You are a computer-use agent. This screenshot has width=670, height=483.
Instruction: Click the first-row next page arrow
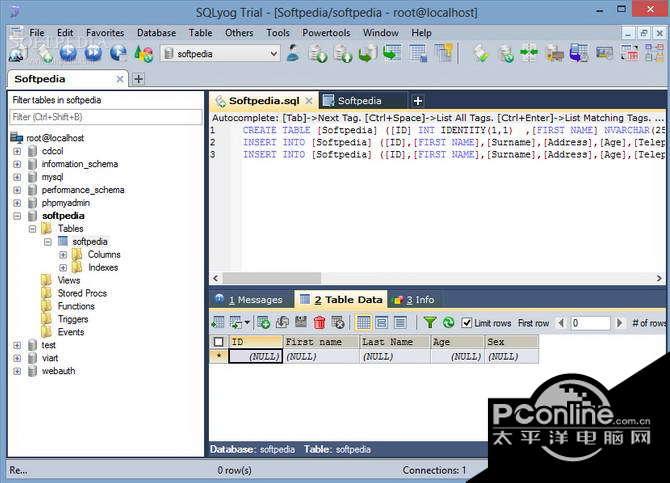pyautogui.click(x=619, y=323)
